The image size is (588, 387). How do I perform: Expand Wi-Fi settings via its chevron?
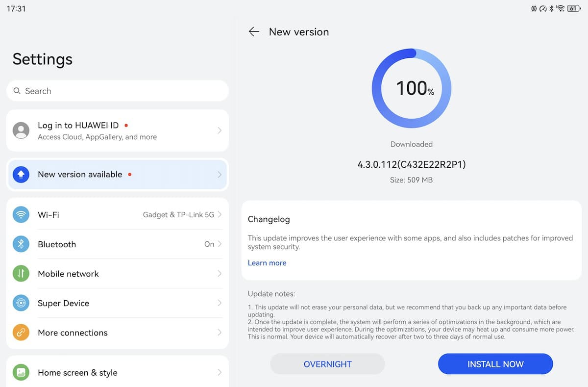click(x=220, y=215)
